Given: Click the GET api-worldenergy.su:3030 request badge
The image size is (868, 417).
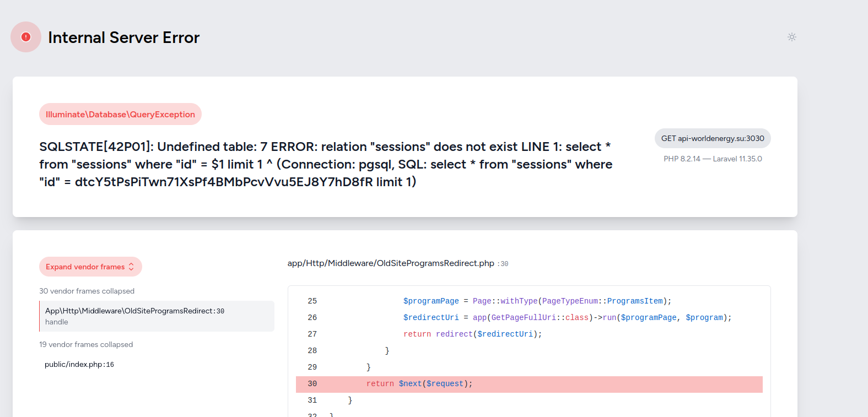Looking at the screenshot, I should tap(713, 138).
